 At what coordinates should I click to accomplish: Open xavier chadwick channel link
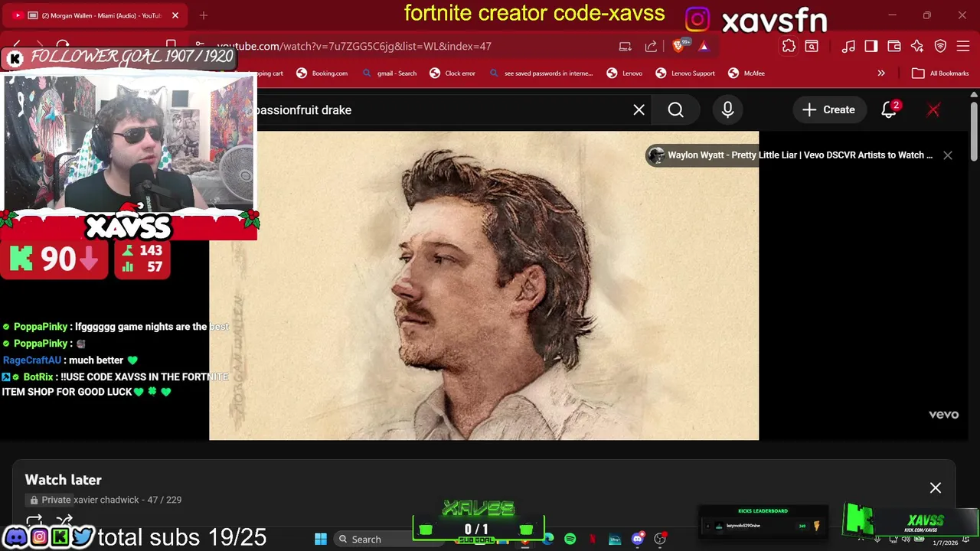point(106,500)
